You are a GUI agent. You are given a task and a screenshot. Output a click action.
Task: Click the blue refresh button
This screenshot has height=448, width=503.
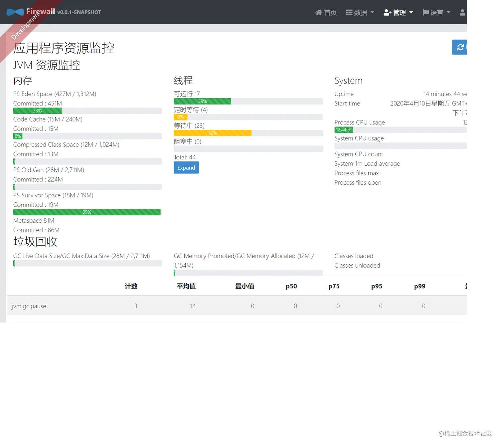pyautogui.click(x=459, y=47)
